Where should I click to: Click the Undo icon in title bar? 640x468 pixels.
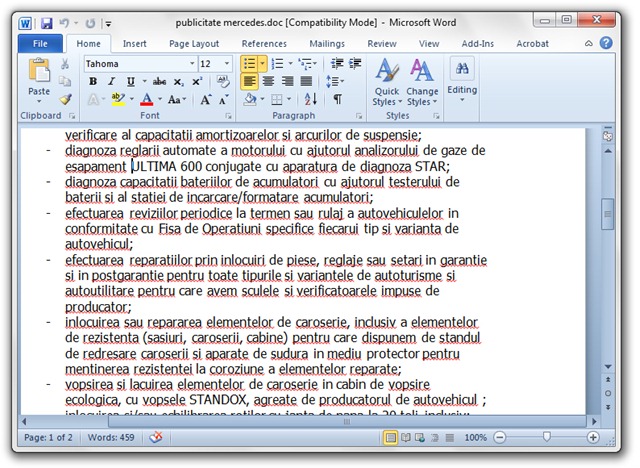click(x=64, y=23)
